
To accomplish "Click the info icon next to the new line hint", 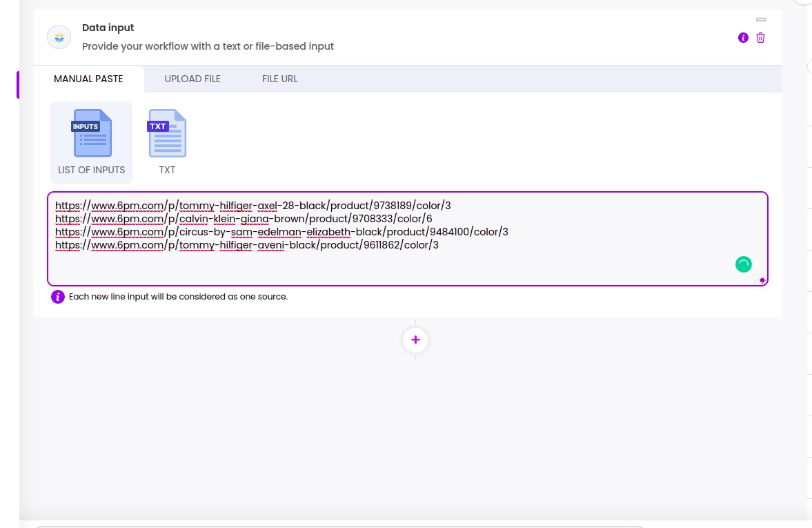I will click(x=58, y=297).
